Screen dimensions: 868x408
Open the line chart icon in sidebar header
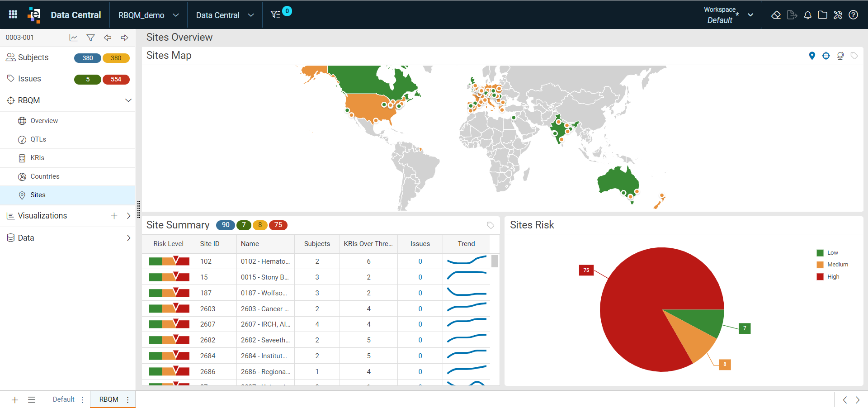coord(73,38)
